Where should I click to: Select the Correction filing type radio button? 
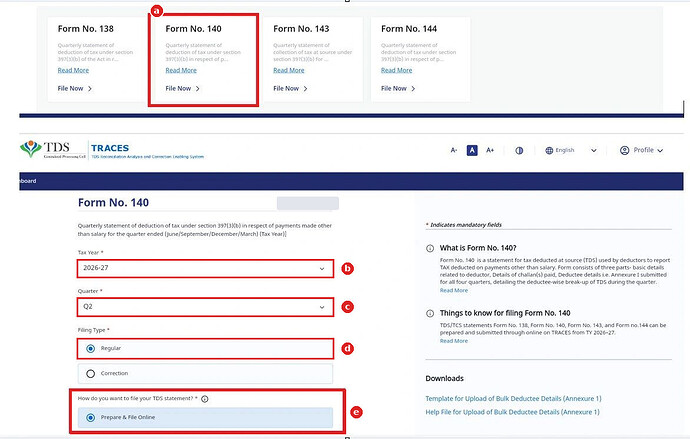[x=91, y=374]
